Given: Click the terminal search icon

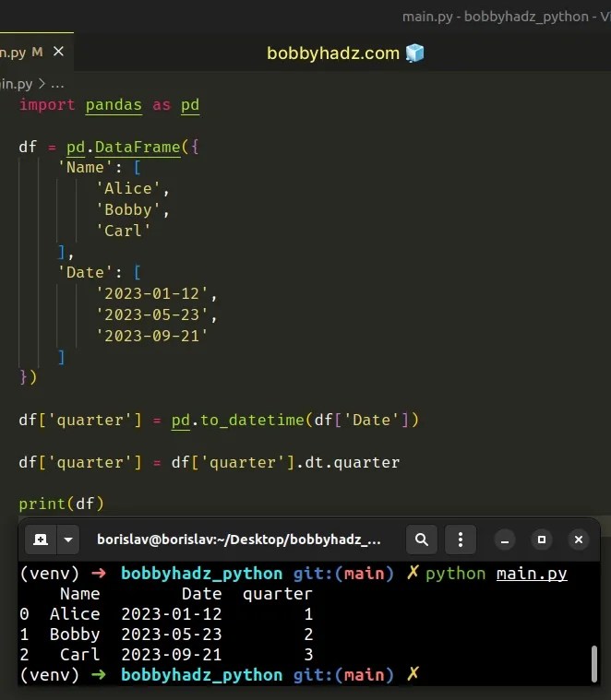Looking at the screenshot, I should point(422,540).
